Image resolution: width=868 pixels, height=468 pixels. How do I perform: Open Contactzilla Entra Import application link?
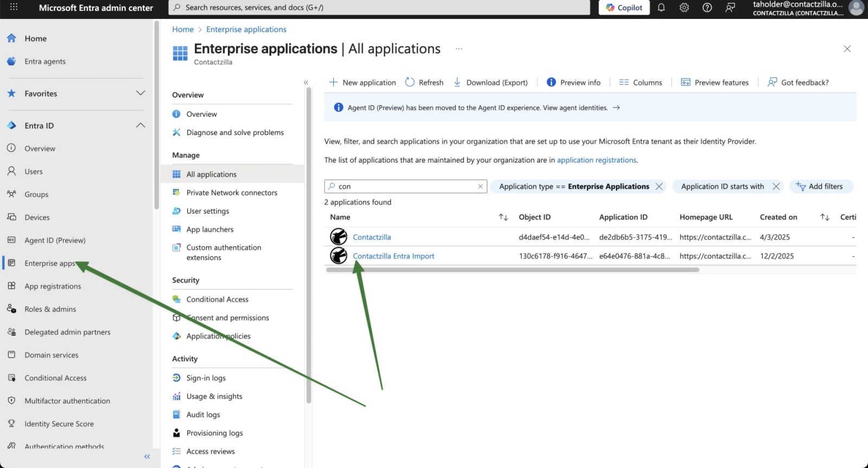tap(393, 256)
